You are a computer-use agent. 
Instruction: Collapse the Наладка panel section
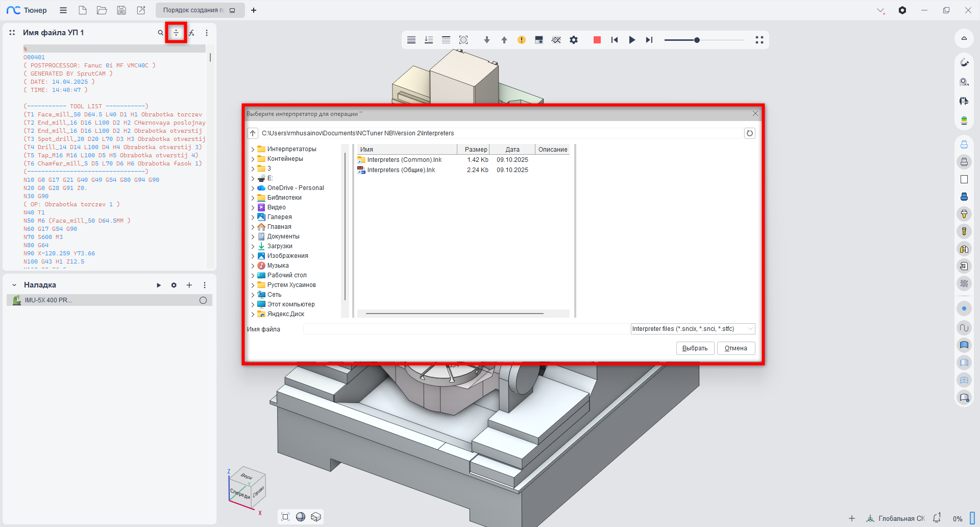tap(14, 285)
